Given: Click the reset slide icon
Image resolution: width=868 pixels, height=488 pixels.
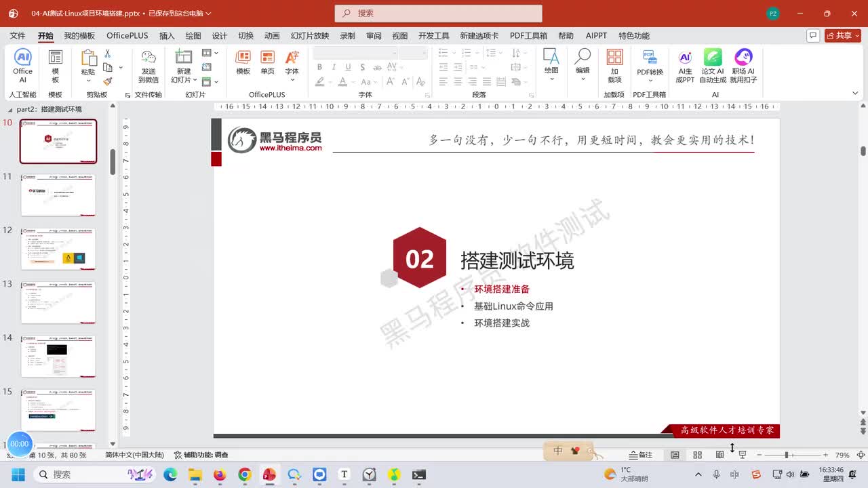Looking at the screenshot, I should click(x=207, y=67).
